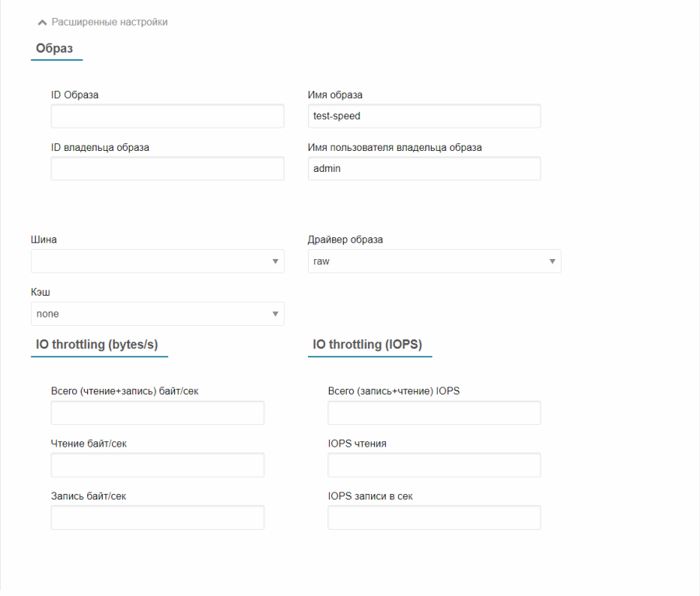The image size is (700, 596).
Task: Click the Имя образа field with test-speed
Action: (x=424, y=116)
